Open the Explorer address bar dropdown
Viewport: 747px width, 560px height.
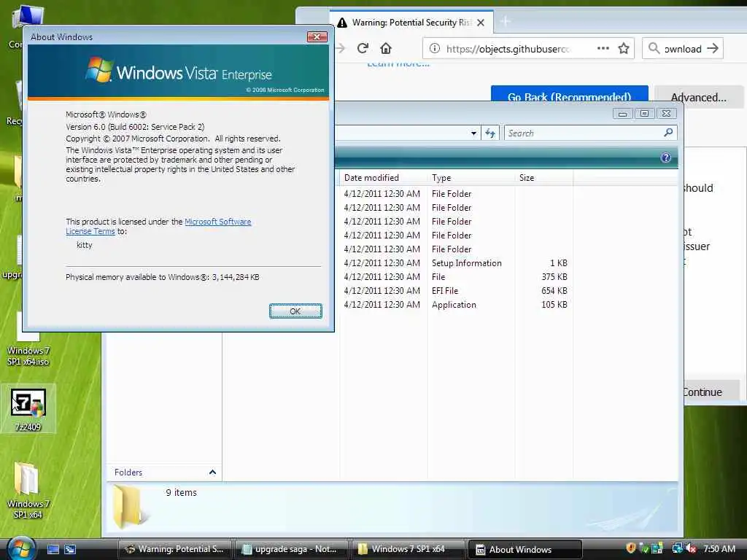pos(473,133)
